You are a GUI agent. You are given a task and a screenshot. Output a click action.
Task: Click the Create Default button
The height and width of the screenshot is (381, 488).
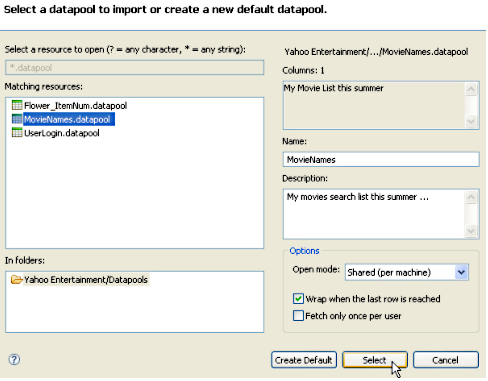[304, 360]
